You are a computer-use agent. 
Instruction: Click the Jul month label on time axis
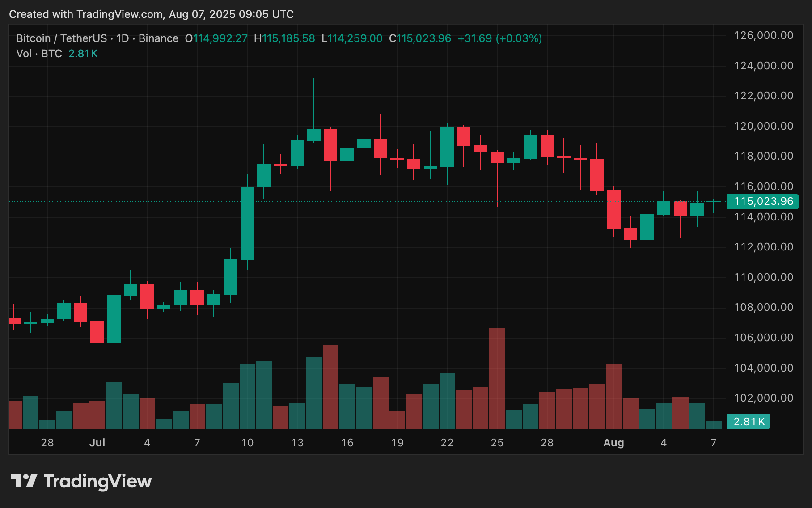[97, 443]
